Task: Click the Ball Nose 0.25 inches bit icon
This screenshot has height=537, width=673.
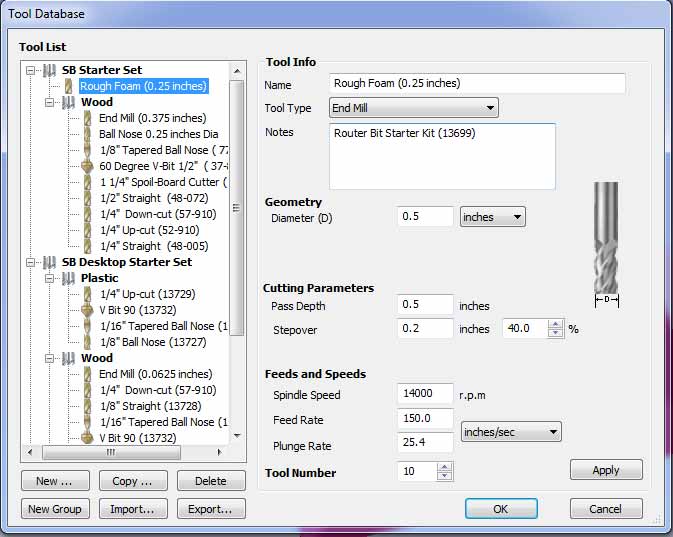Action: pos(87,134)
